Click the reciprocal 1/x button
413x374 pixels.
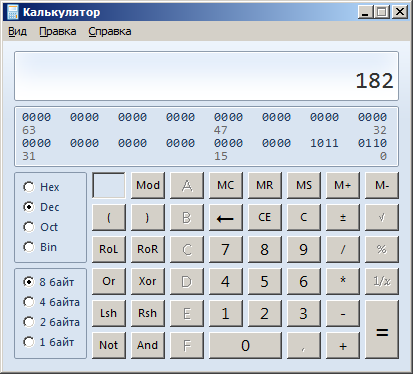[382, 281]
